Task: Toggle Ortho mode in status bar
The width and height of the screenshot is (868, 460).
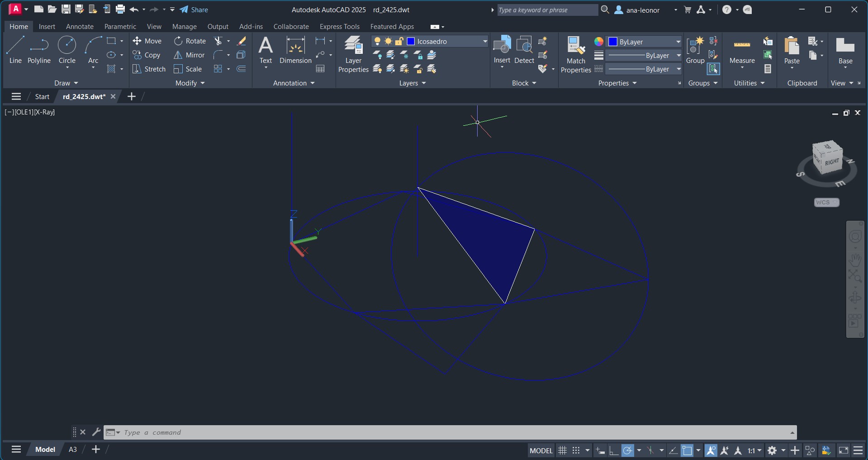Action: pos(613,450)
